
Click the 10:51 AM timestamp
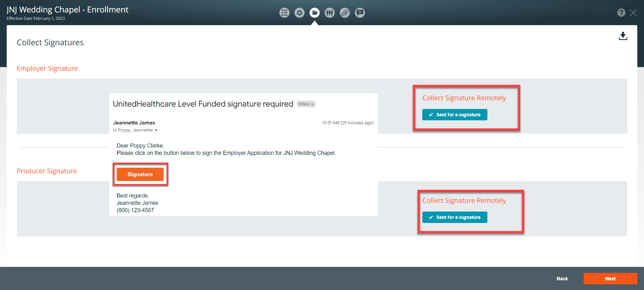[347, 123]
